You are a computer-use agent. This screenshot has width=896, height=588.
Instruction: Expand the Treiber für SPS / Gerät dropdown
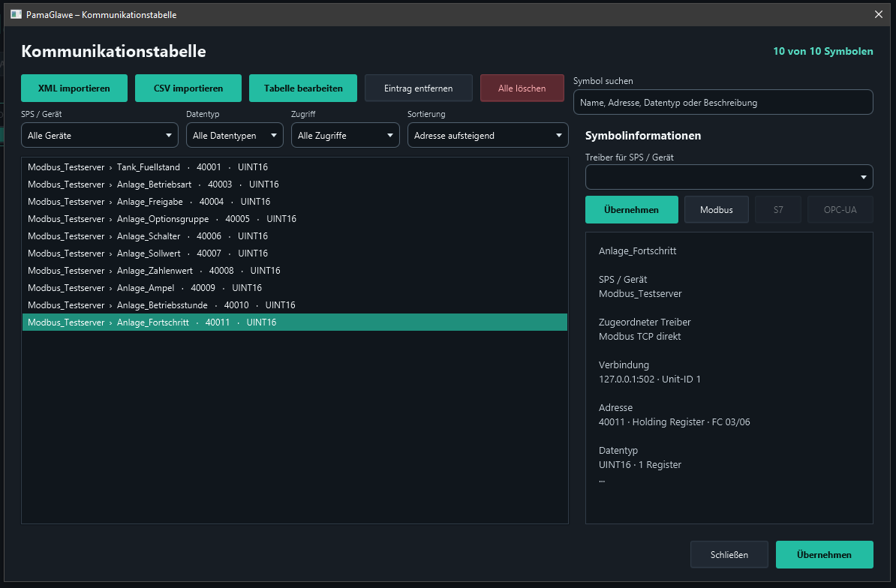[729, 177]
